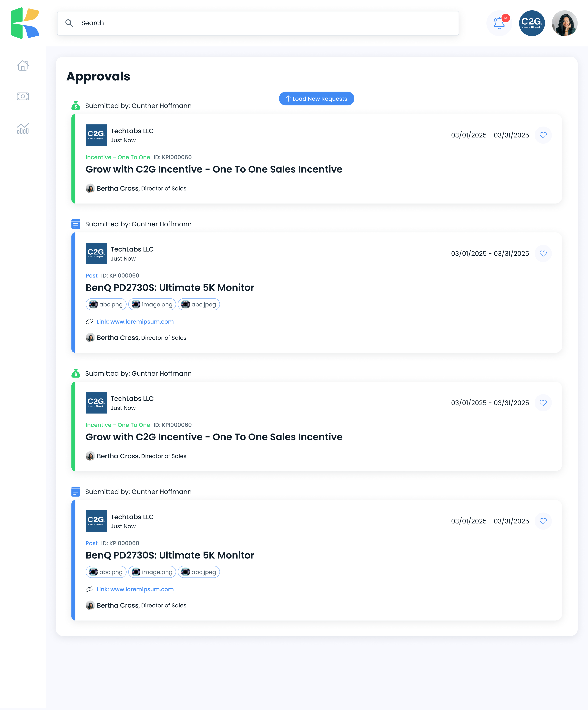This screenshot has width=588, height=710.
Task: Open www.loremipsum.com link in last post
Action: (135, 589)
